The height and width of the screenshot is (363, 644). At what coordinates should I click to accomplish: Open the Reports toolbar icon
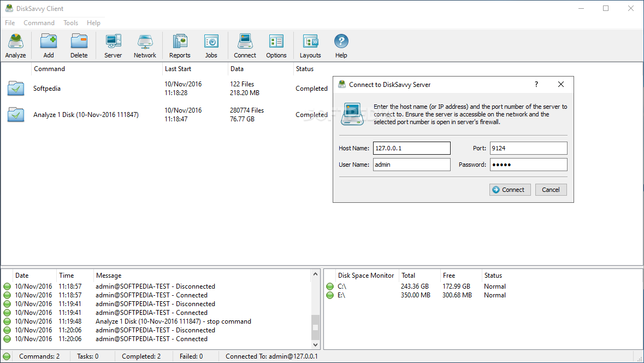(180, 45)
